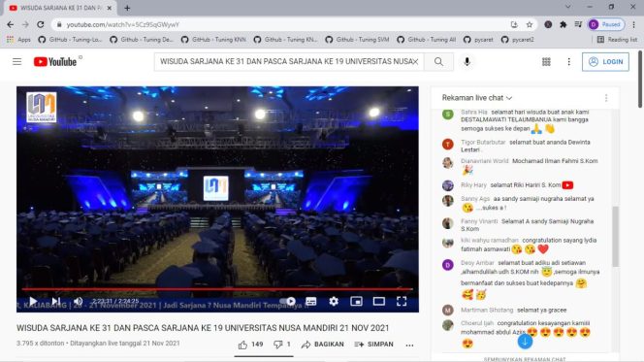This screenshot has width=644, height=362.
Task: Open live chat options three-dot menu
Action: click(x=606, y=98)
